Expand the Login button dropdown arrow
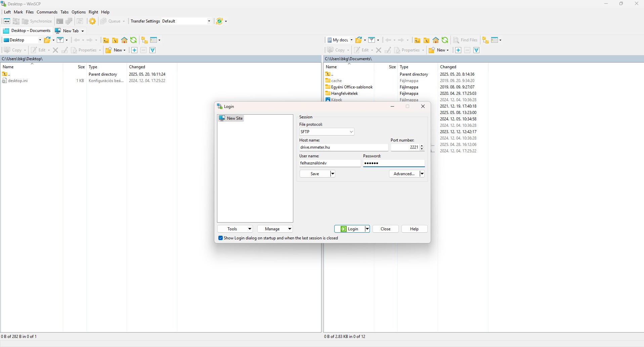The height and width of the screenshot is (347, 644). tap(367, 229)
